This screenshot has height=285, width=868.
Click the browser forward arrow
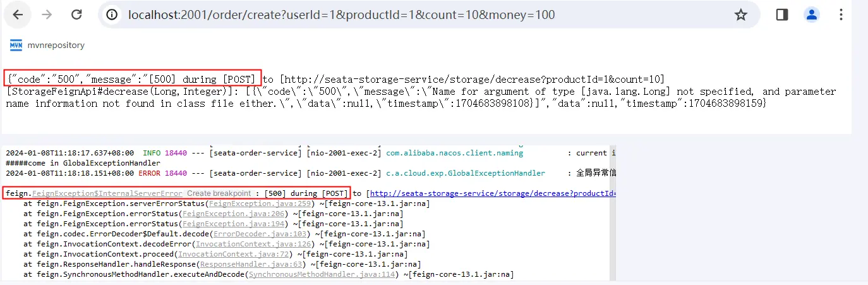pos(47,15)
